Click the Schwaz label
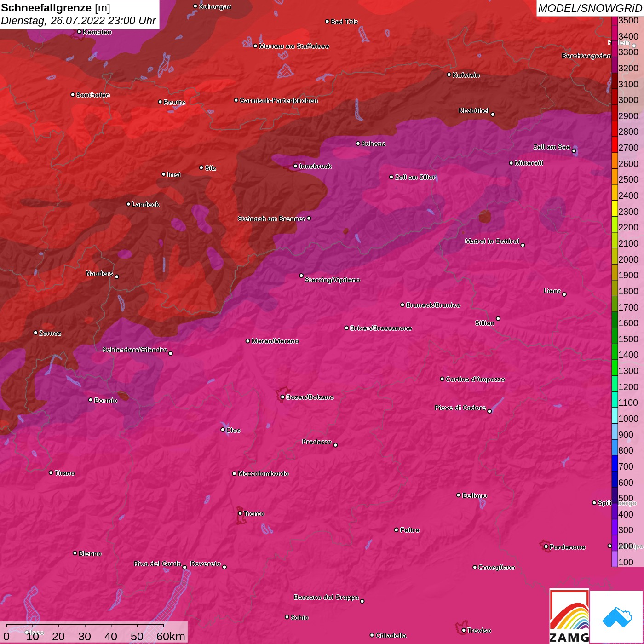Image resolution: width=644 pixels, height=644 pixels. click(374, 144)
